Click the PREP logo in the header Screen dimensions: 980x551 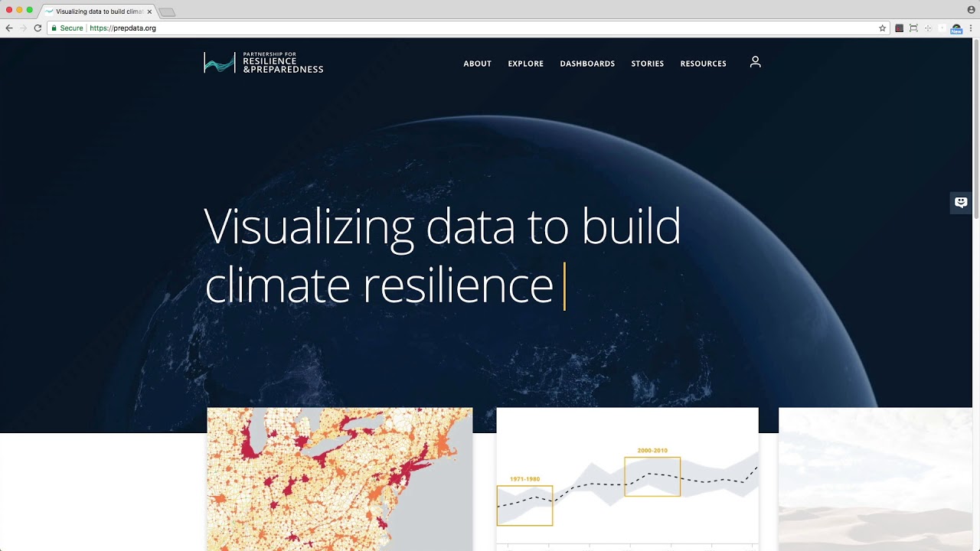(x=263, y=63)
